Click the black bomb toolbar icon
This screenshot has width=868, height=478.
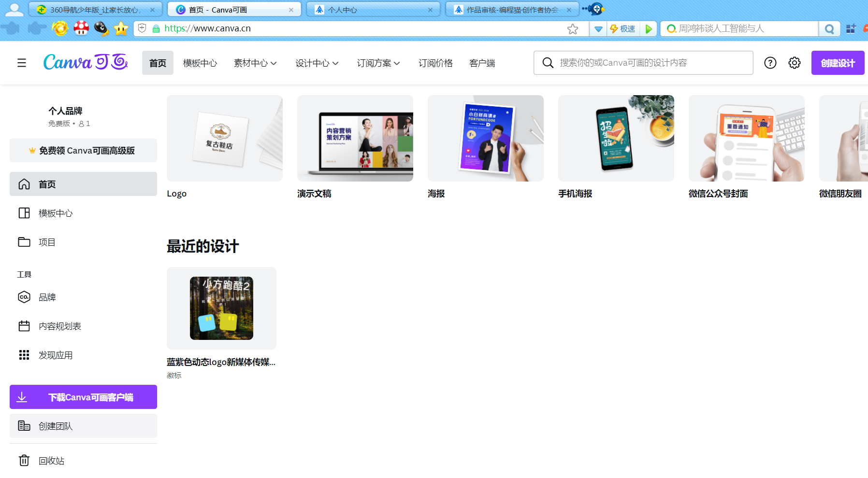pyautogui.click(x=101, y=28)
